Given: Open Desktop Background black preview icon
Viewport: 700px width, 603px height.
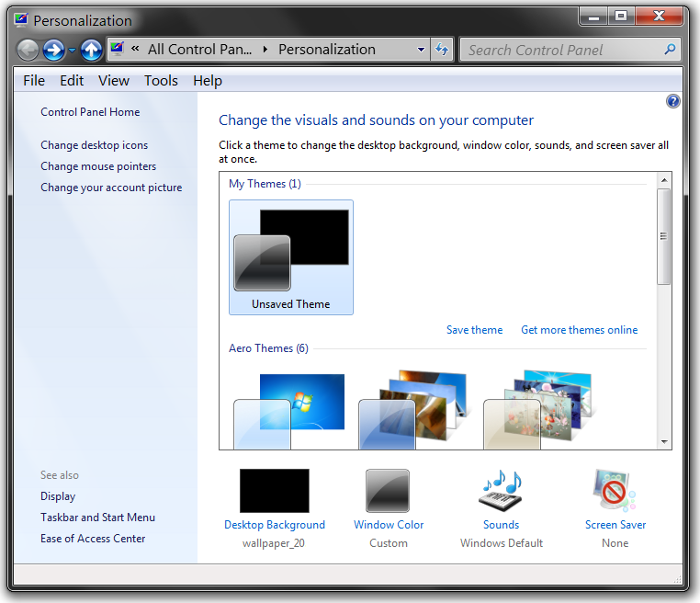Looking at the screenshot, I should [x=274, y=491].
